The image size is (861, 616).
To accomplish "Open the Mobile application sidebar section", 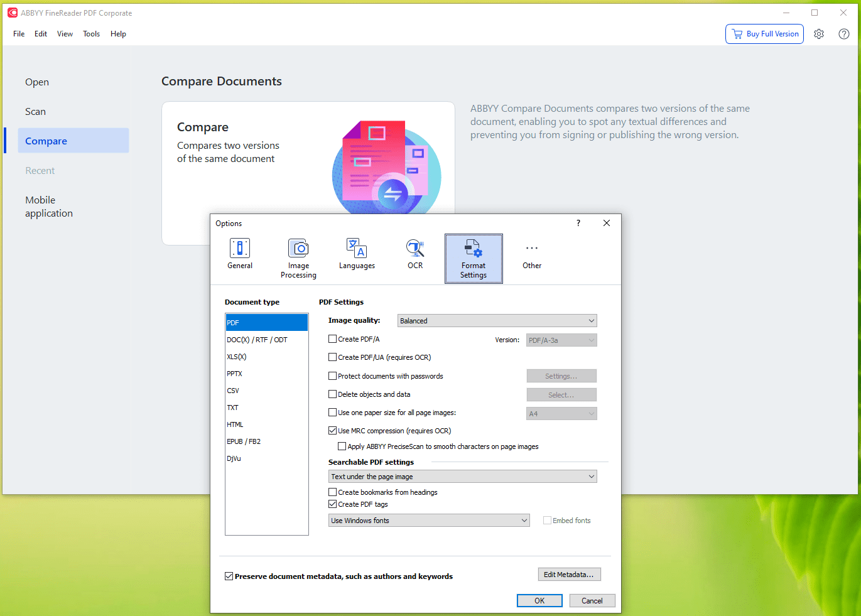I will [73, 207].
